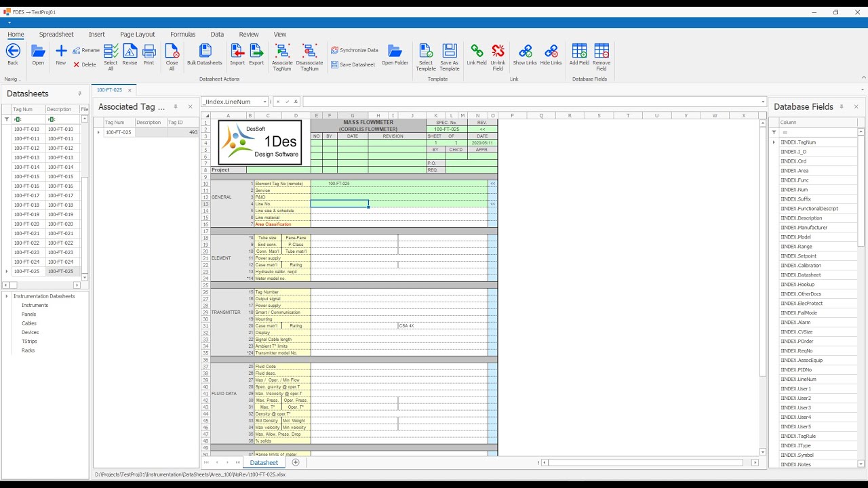
Task: Click the Back navigation icon
Action: (13, 54)
